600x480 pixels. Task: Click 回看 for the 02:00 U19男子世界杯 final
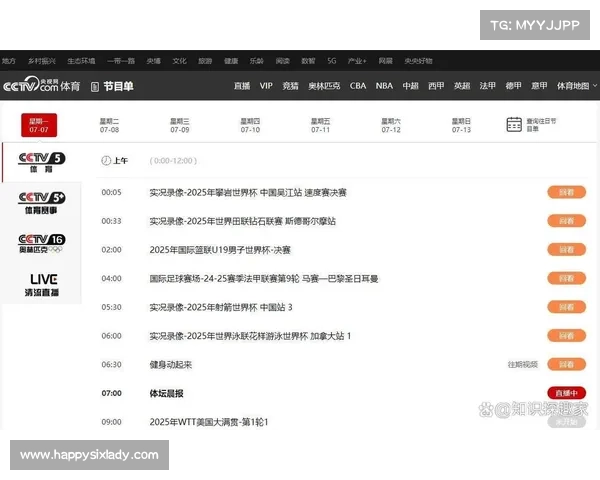point(566,250)
